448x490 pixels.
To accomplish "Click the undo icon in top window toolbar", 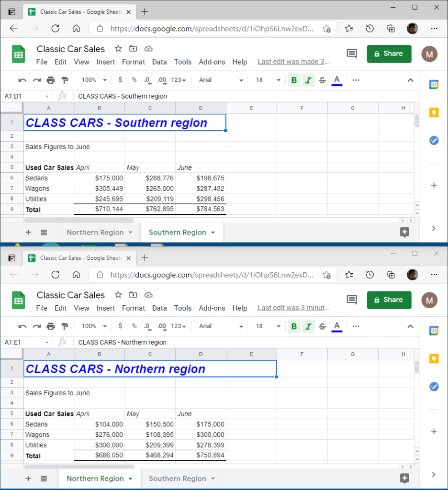I will point(22,80).
